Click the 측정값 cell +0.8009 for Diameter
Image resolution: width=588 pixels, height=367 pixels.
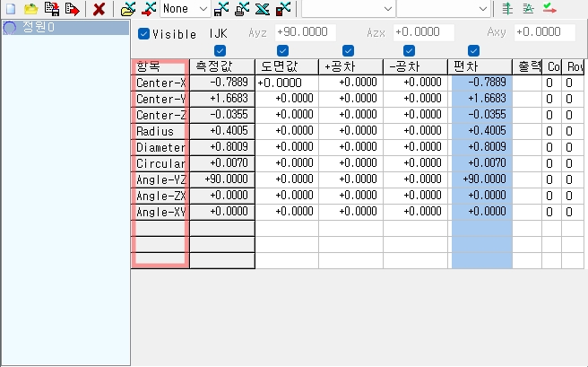point(222,147)
